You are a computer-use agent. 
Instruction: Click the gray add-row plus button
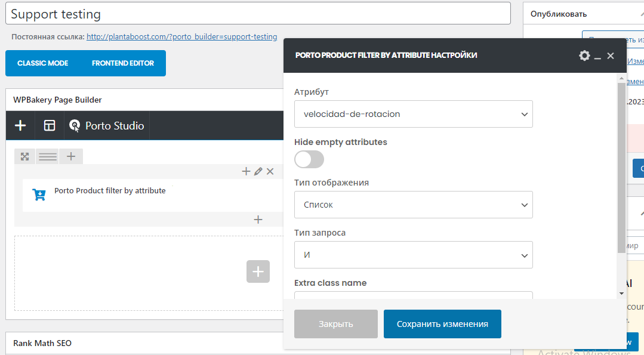258,271
